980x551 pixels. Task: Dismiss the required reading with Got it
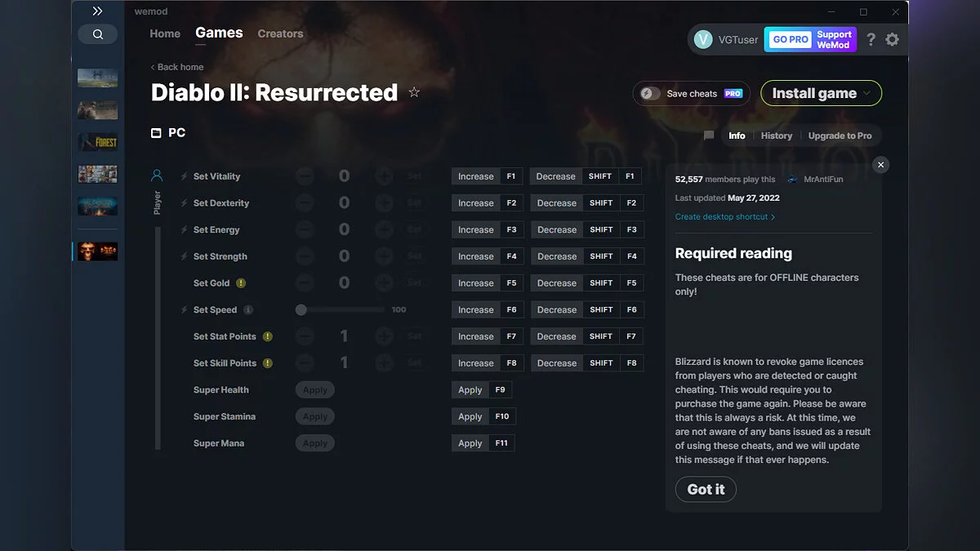pos(705,489)
